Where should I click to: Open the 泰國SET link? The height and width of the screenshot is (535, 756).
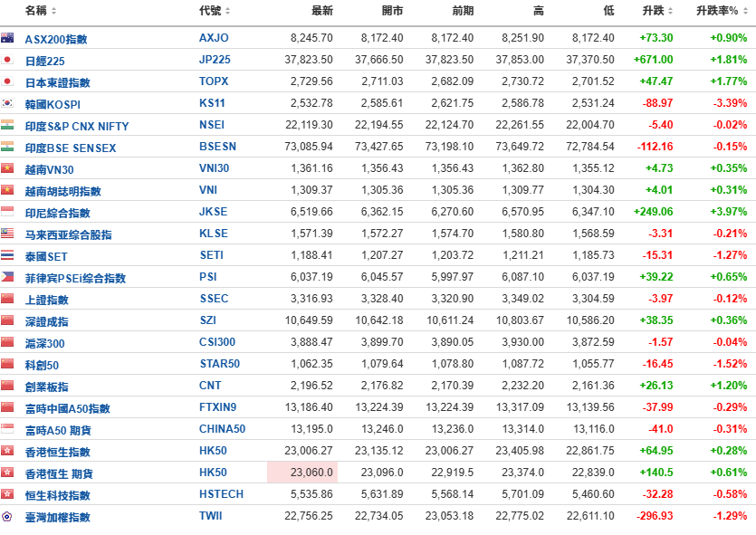pos(46,256)
